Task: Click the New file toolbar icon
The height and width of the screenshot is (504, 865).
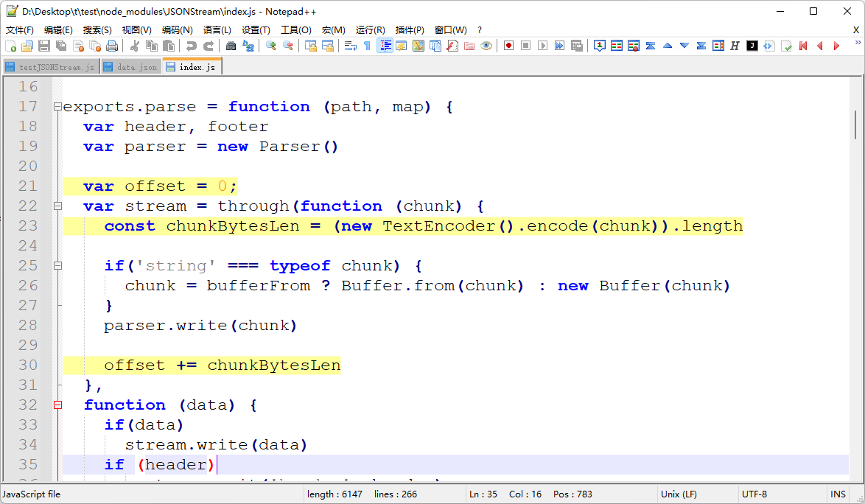Action: 10,46
